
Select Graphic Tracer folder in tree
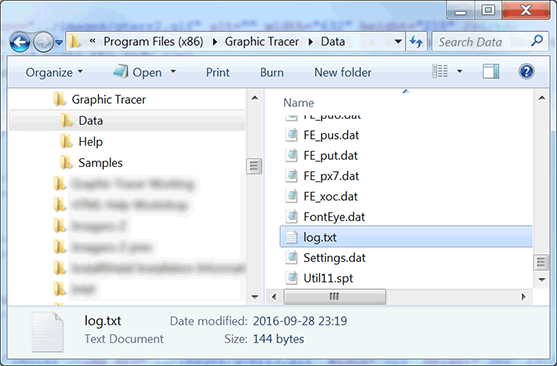coord(108,99)
